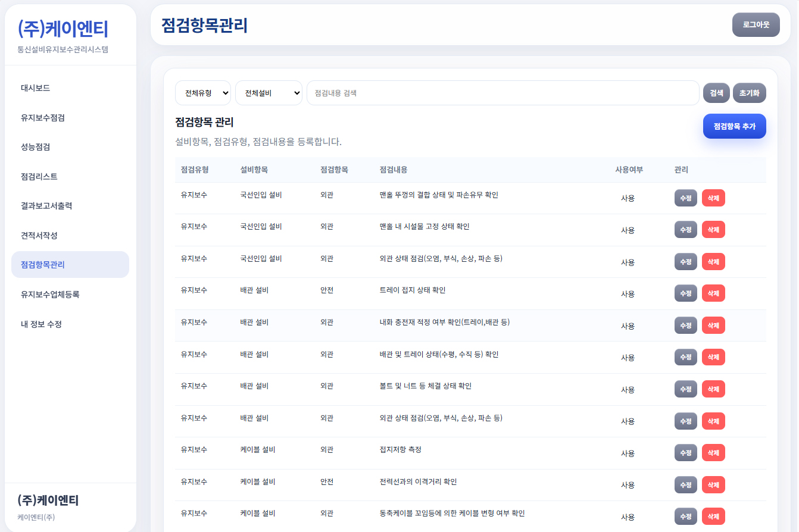Click the 로그아웃 button
Viewport: 799px width, 532px height.
point(756,24)
